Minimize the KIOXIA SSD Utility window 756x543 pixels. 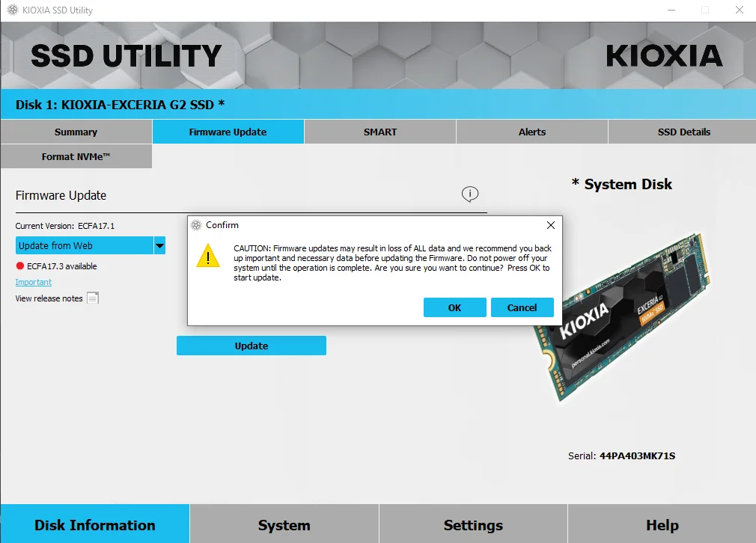point(671,10)
